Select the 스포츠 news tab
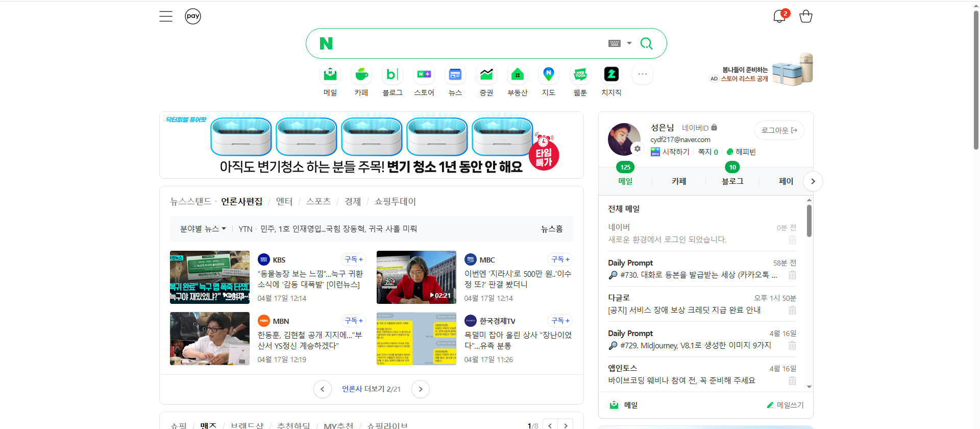This screenshot has height=429, width=980. point(318,201)
